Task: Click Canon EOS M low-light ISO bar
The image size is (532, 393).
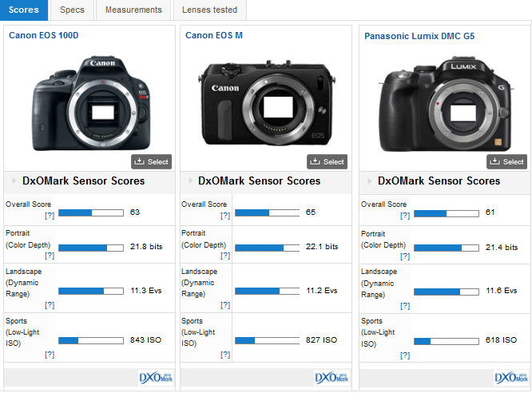Action: (x=268, y=340)
